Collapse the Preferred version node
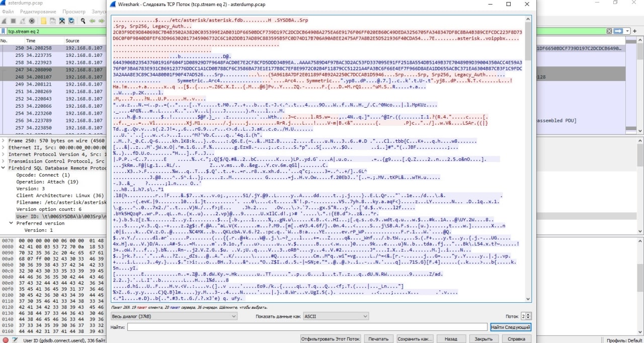The height and width of the screenshot is (343, 644). coord(12,223)
